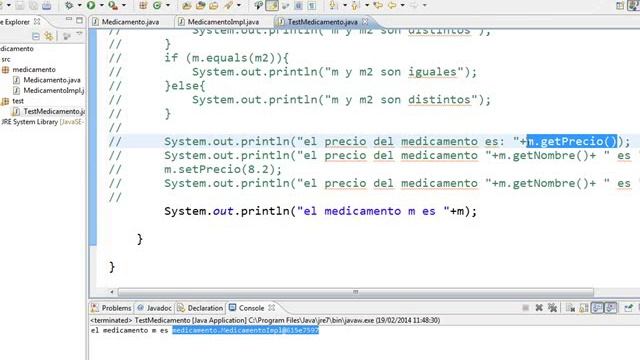Click the Print icon in toolbar
This screenshot has height=360, width=640.
pyautogui.click(x=47, y=5)
